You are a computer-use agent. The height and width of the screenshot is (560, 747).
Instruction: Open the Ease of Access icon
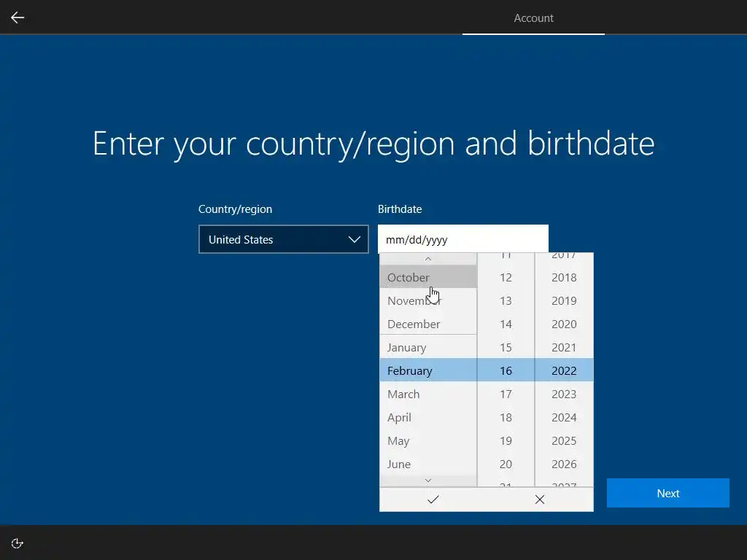point(18,543)
